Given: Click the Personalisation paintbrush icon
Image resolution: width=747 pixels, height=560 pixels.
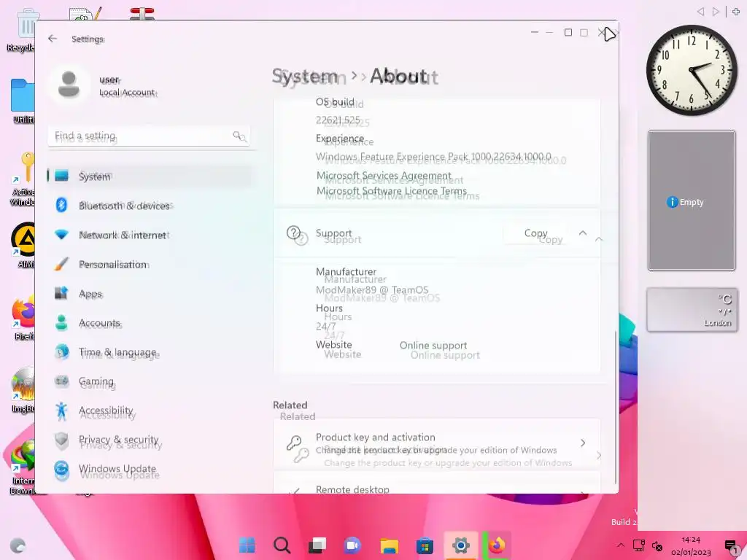Looking at the screenshot, I should point(61,264).
